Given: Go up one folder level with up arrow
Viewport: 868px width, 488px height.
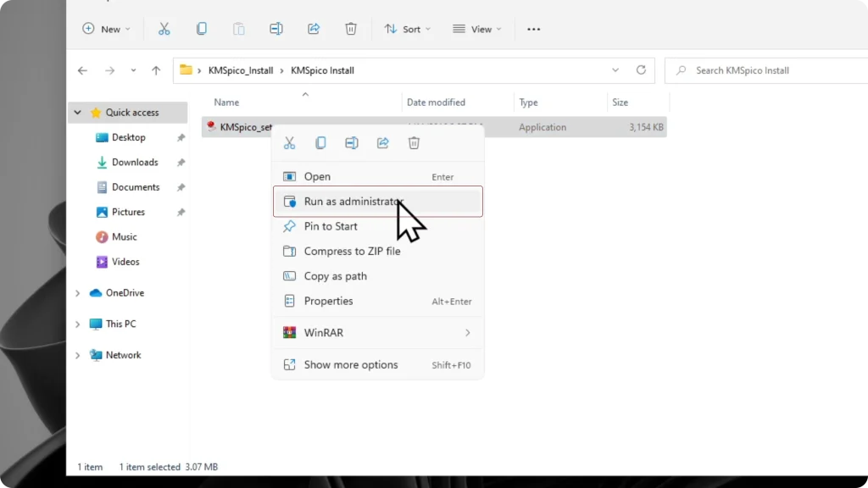Looking at the screenshot, I should (x=156, y=70).
